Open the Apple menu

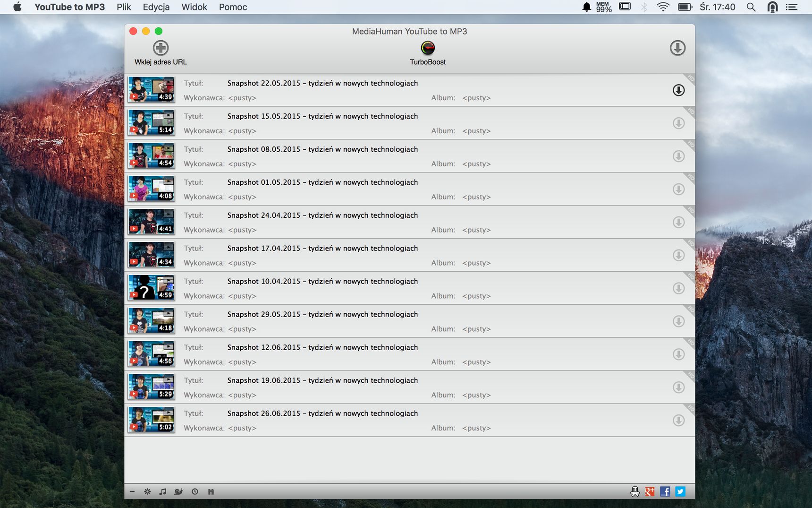coord(17,7)
